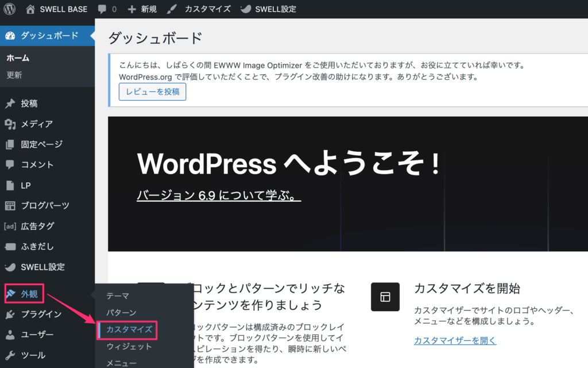Click the WordPress logo in the admin bar
This screenshot has height=368, width=588.
pyautogui.click(x=10, y=9)
